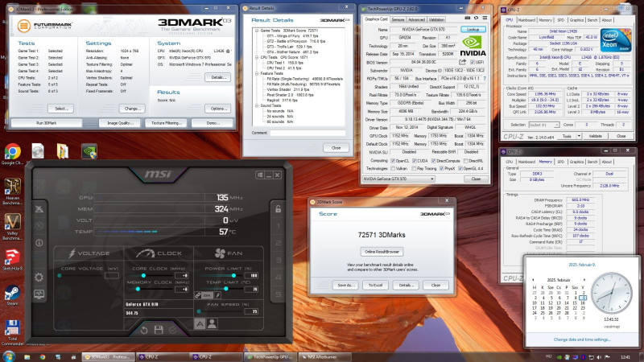This screenshot has width=644, height=362.
Task: Adjust the Memory Clock slider in Afterburner
Action: coord(138,289)
